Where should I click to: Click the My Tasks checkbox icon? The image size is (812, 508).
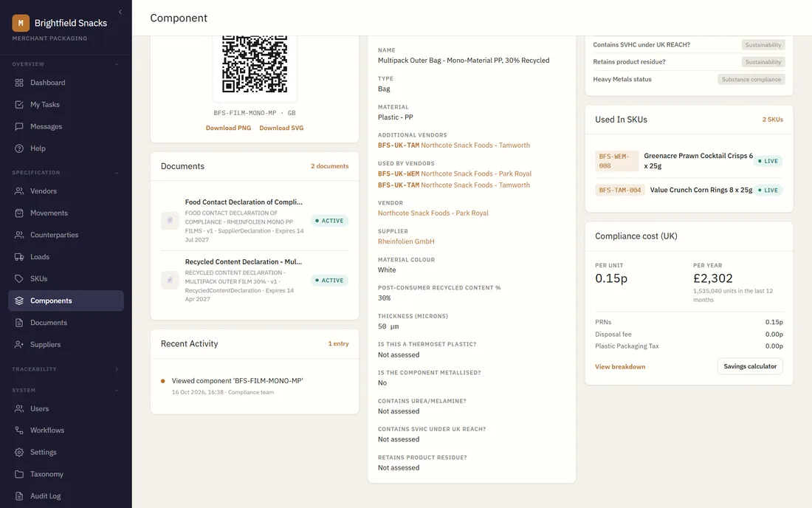(x=19, y=105)
